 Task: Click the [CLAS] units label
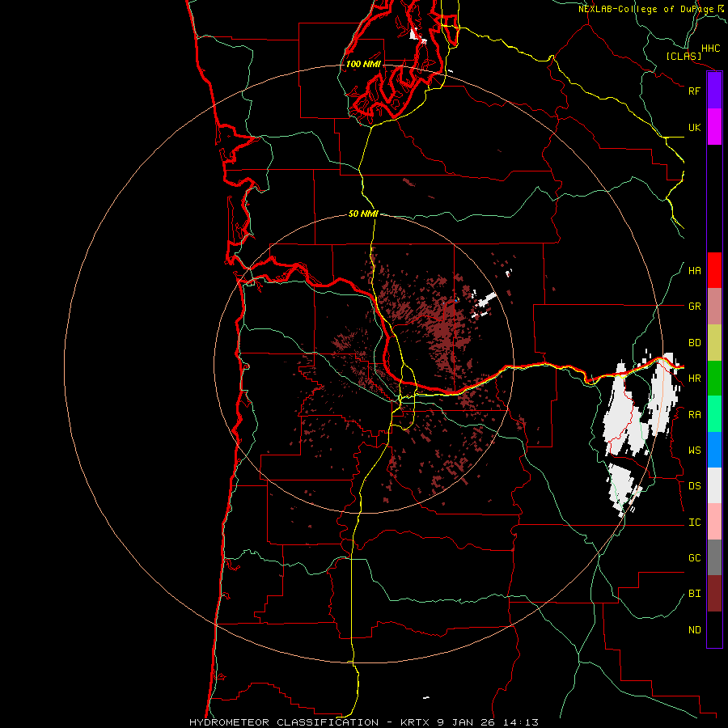(683, 56)
